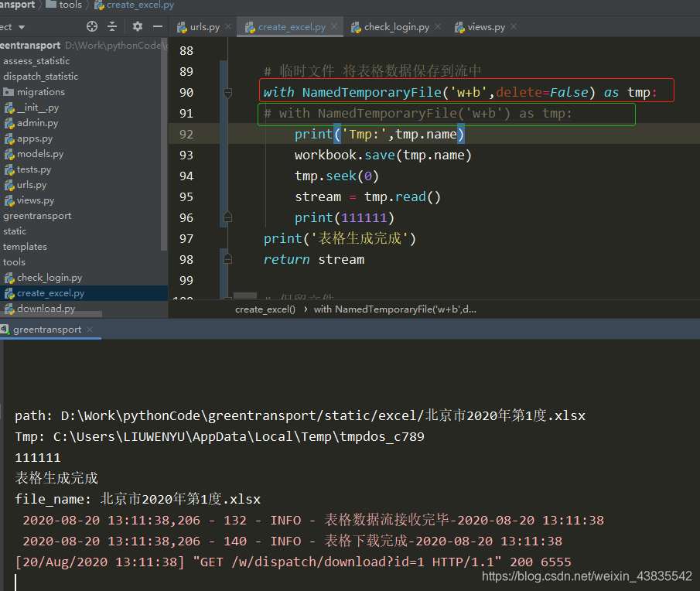Click the fold end marker on line 96
The image size is (700, 591).
(x=227, y=217)
